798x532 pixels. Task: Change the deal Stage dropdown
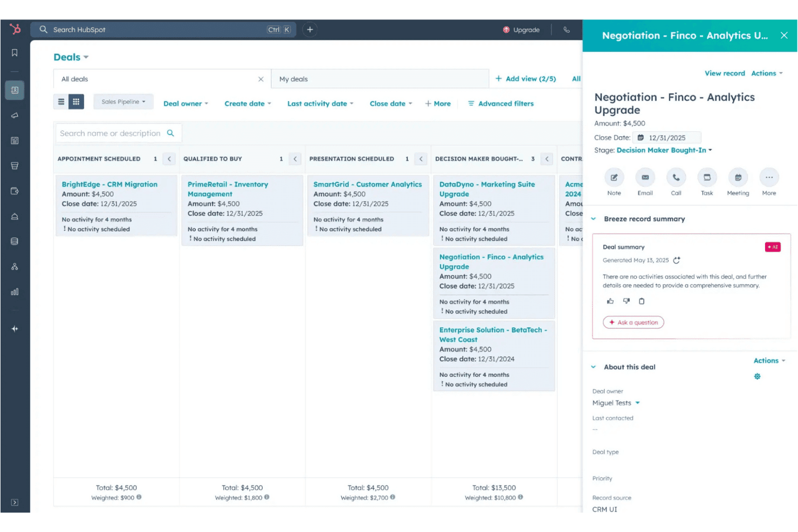[x=664, y=150]
